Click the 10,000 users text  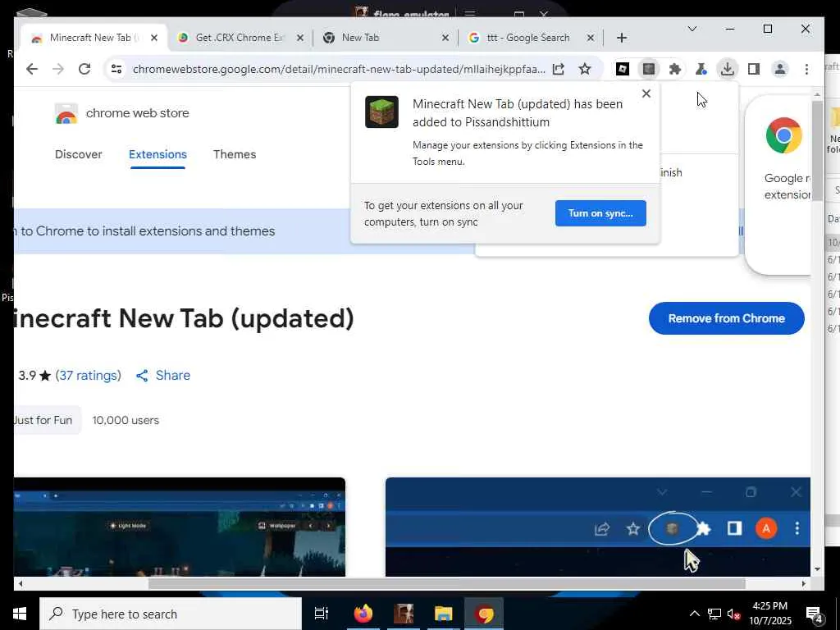pos(126,421)
